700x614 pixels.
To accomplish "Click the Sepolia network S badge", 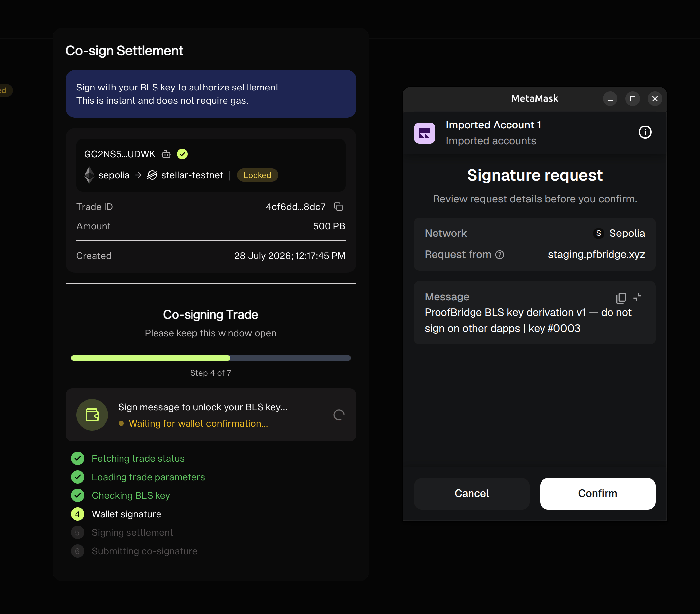I will (598, 233).
